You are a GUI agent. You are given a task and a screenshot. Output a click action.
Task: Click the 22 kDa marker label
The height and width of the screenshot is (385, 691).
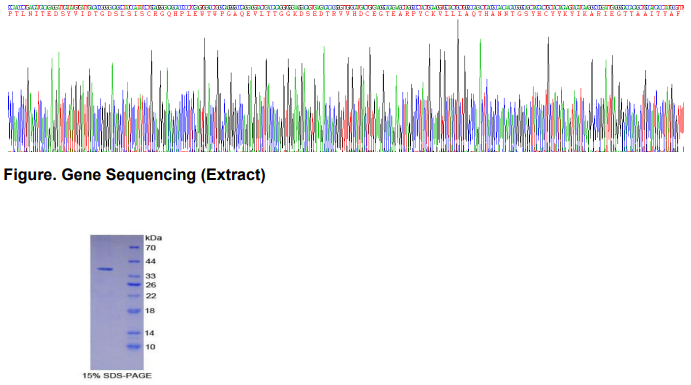[x=151, y=296]
